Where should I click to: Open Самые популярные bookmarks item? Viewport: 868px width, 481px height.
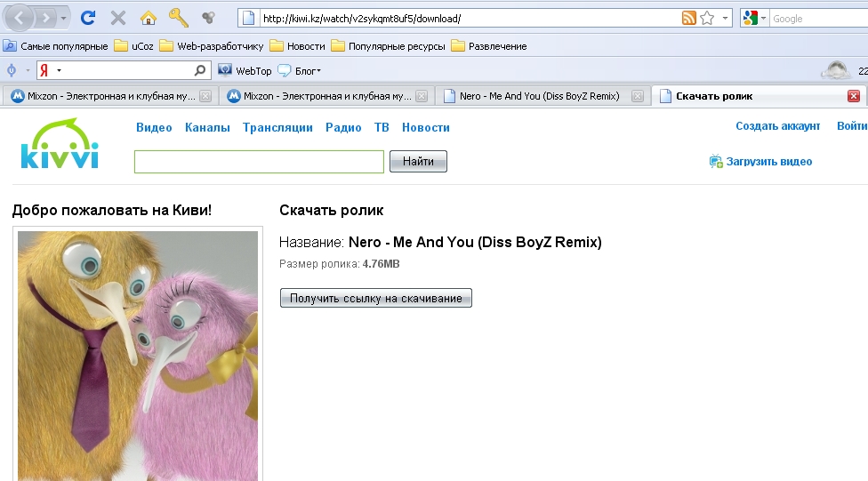click(x=55, y=46)
